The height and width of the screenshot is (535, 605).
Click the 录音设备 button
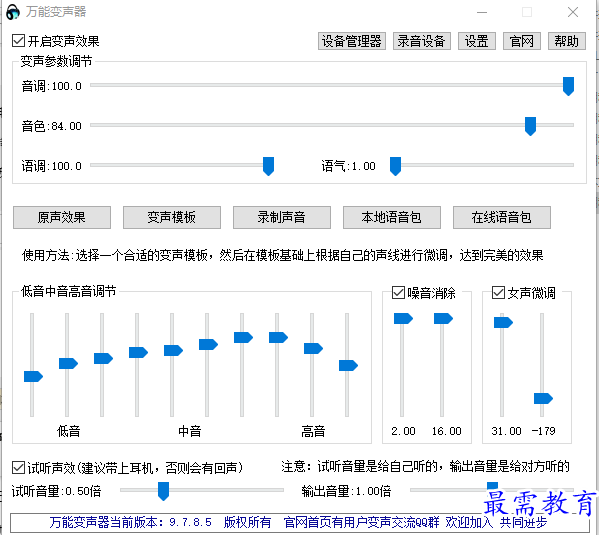[x=422, y=41]
